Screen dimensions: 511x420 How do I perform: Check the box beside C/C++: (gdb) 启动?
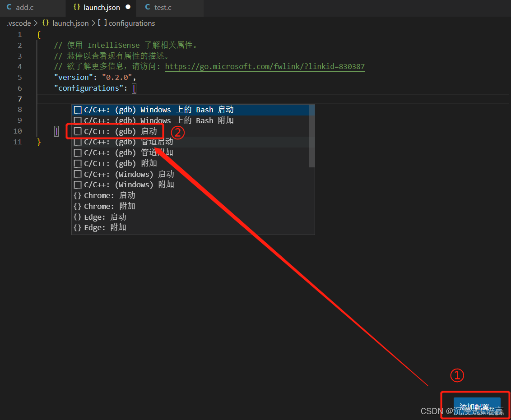pyautogui.click(x=77, y=131)
